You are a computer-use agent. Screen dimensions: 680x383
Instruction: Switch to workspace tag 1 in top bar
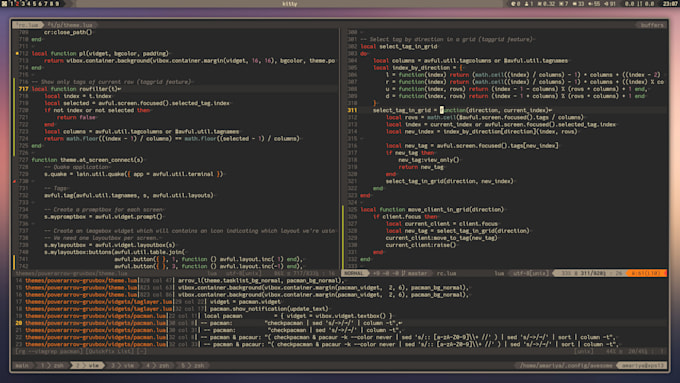[x=12, y=3]
